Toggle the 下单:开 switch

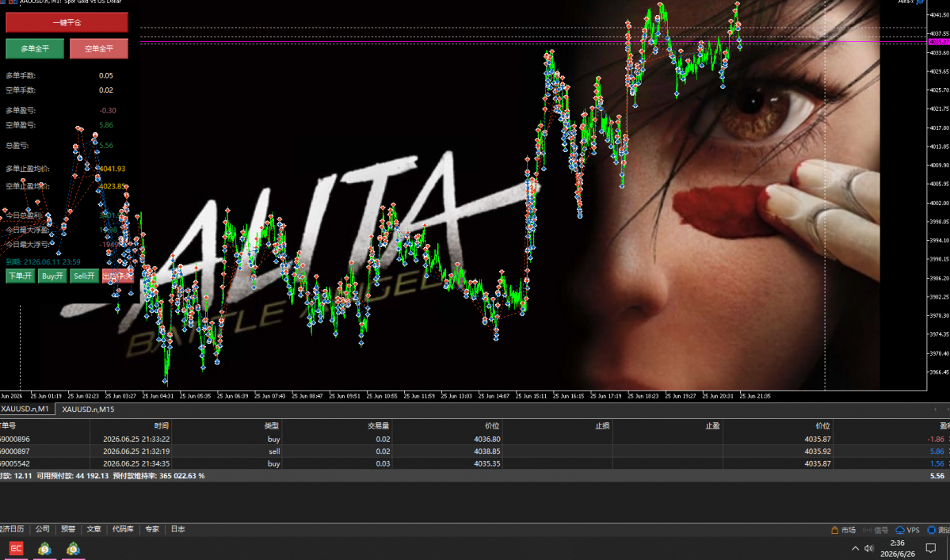(20, 276)
